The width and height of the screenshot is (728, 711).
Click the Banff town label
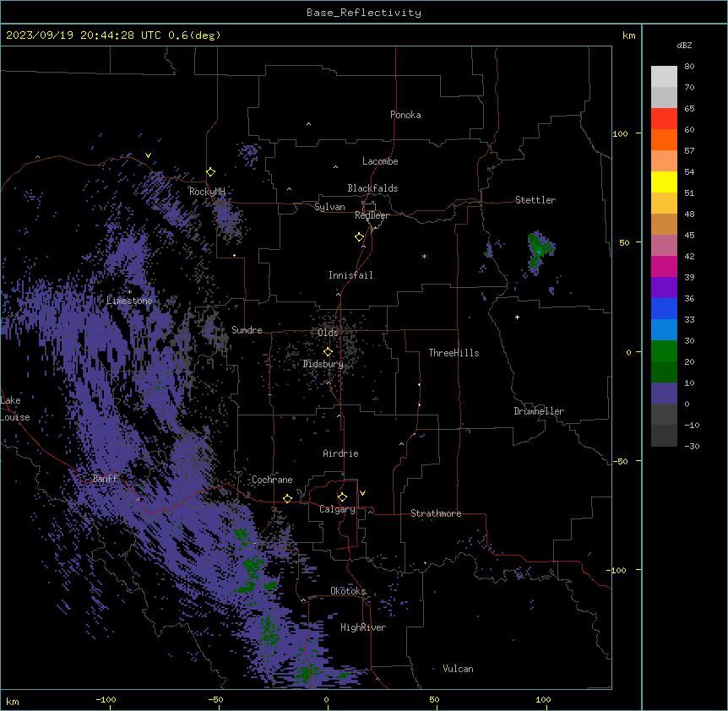[105, 479]
